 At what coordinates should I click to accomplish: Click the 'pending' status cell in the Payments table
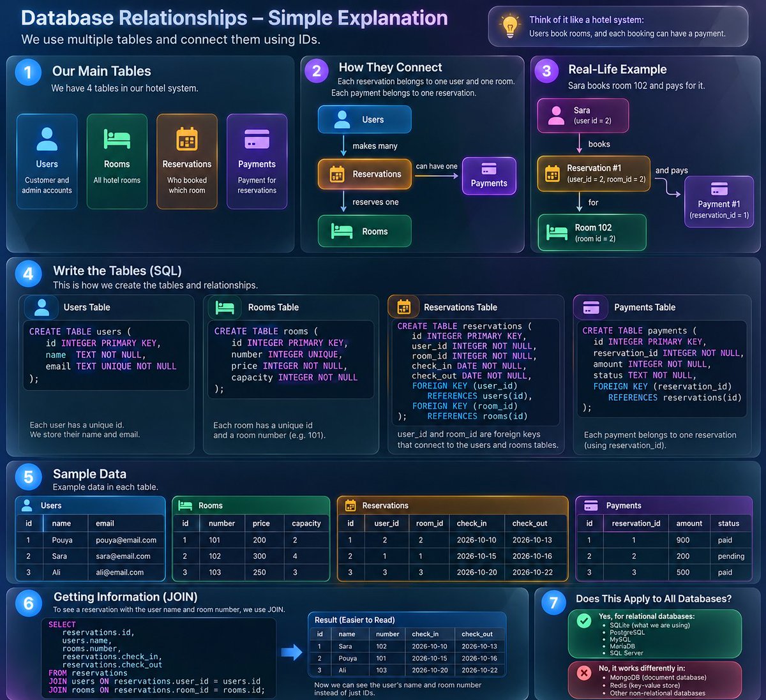(731, 556)
